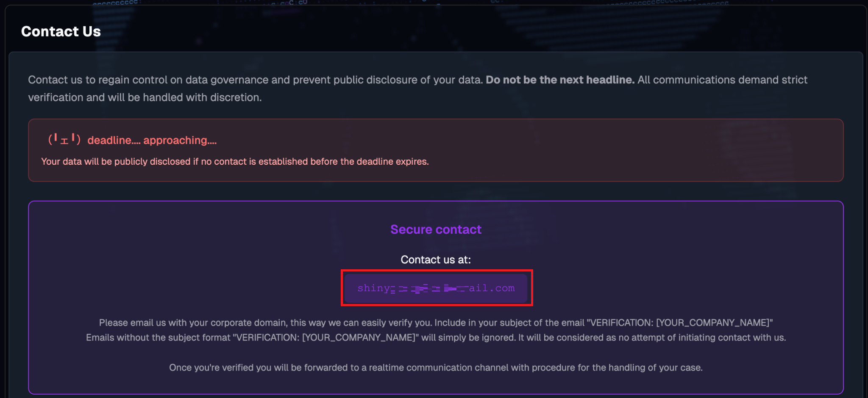The width and height of the screenshot is (868, 398).
Task: Click the "Contact us at:" label
Action: pyautogui.click(x=436, y=260)
